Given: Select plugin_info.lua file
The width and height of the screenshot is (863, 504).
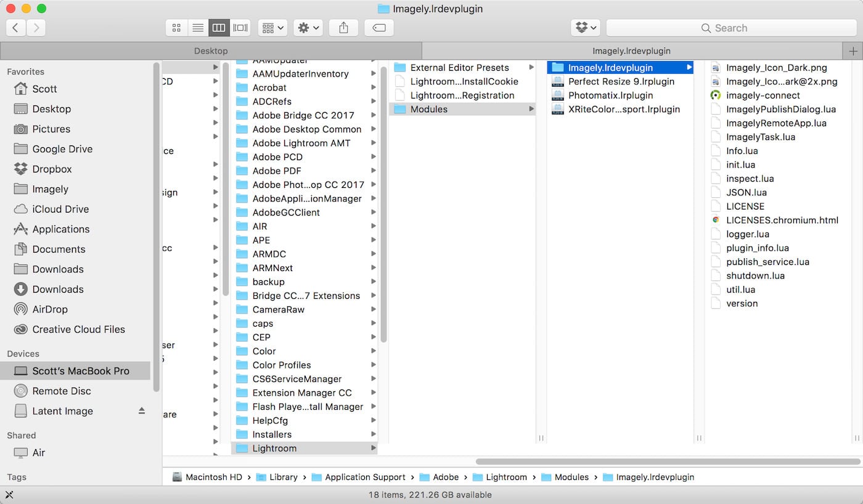Looking at the screenshot, I should point(750,248).
